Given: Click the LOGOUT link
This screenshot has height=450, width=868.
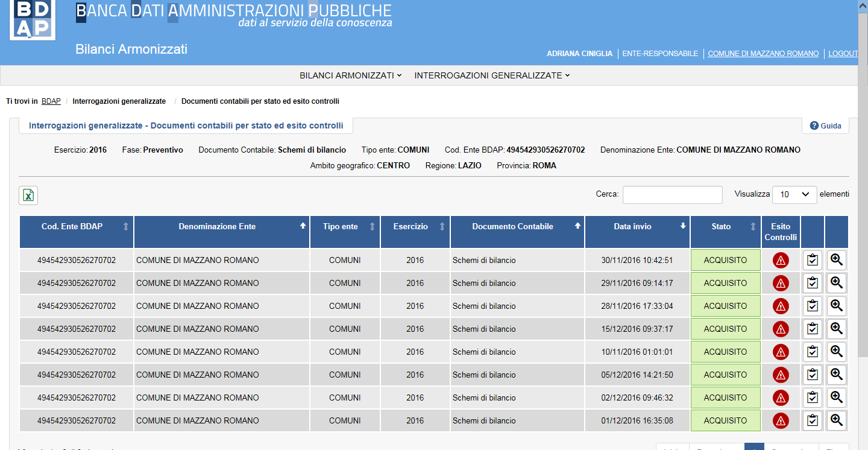Looking at the screenshot, I should point(842,54).
